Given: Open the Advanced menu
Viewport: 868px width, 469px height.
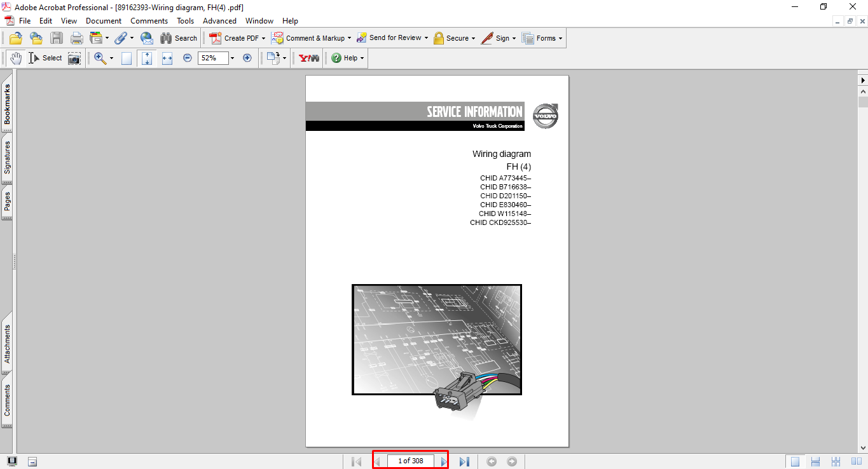Looking at the screenshot, I should pos(219,21).
